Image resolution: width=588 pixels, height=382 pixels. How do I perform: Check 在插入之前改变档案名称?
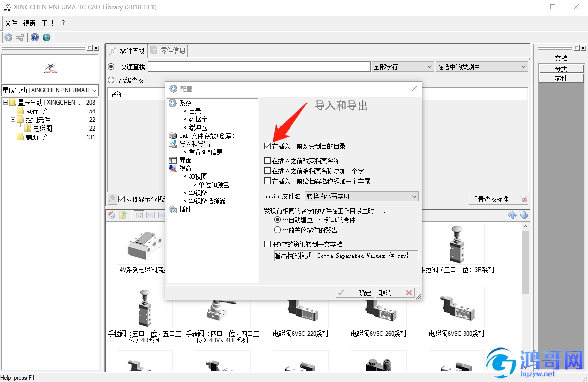pos(267,161)
